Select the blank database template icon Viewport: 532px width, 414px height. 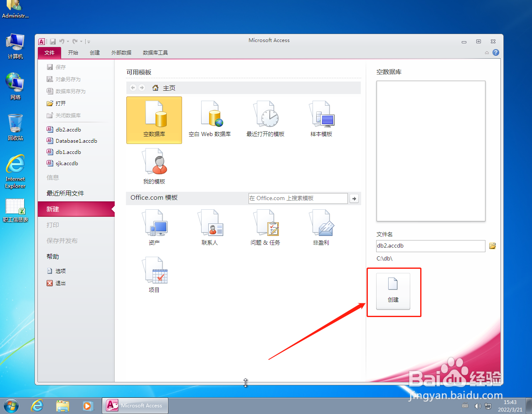pyautogui.click(x=154, y=120)
